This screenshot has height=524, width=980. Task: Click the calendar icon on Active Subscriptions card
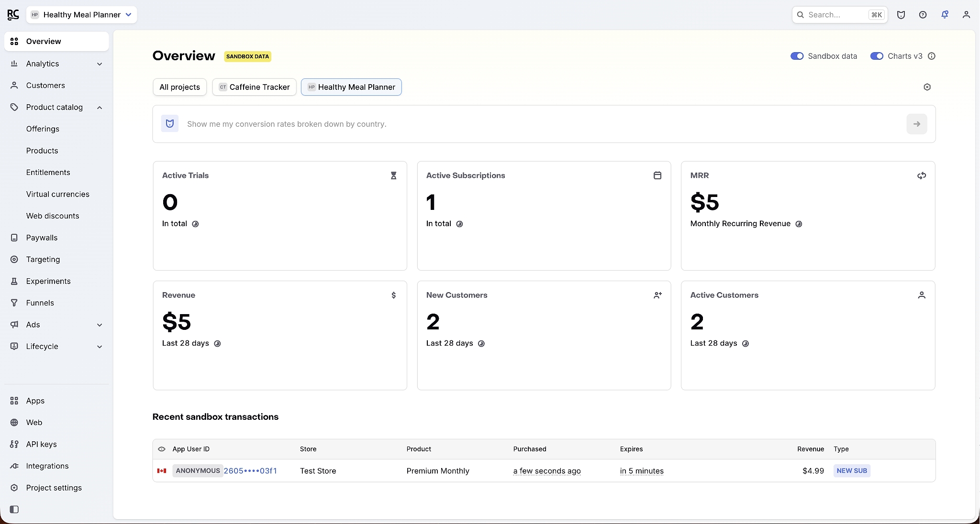pos(657,175)
